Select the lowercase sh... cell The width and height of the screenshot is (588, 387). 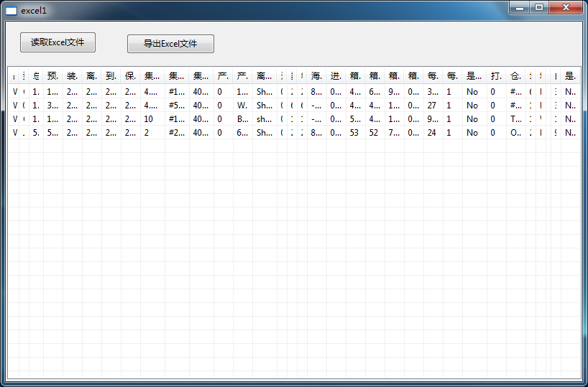point(265,119)
